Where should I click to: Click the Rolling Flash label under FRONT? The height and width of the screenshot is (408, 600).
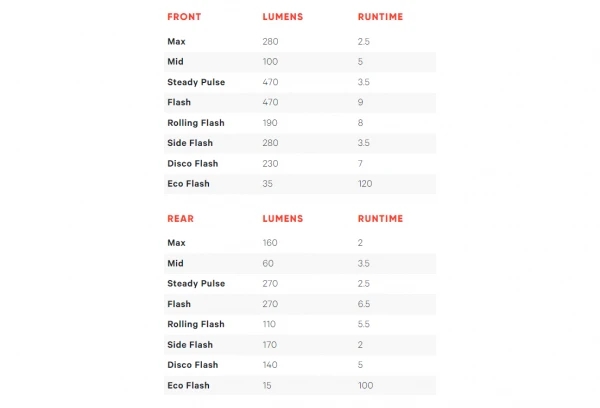pos(196,123)
